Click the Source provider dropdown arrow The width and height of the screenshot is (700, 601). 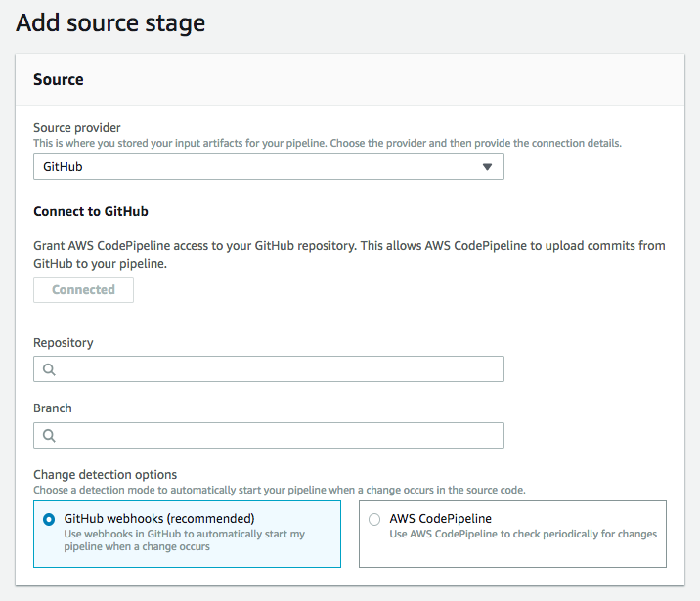(488, 167)
